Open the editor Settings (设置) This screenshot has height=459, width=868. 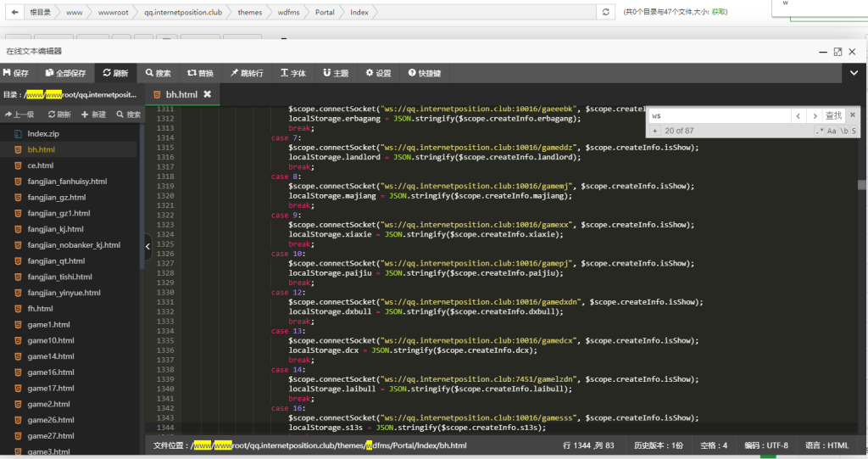(x=379, y=73)
